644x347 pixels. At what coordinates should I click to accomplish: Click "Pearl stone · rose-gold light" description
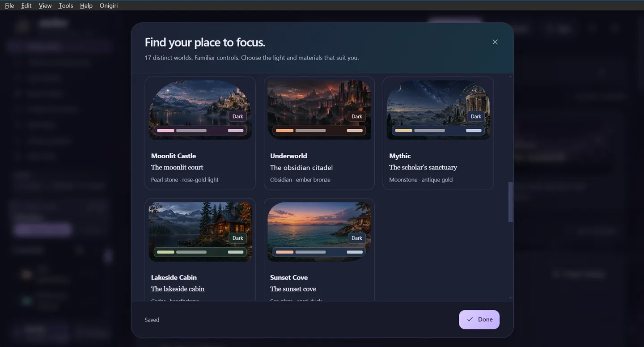(185, 180)
